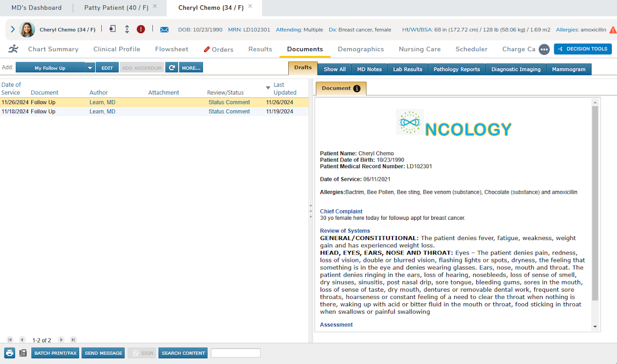617x364 pixels.
Task: Click the running person icon before Chart Summary
Action: 13,49
